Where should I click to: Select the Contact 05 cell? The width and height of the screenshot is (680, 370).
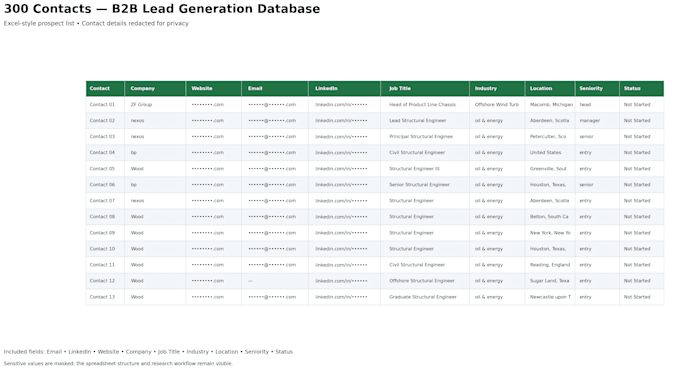(x=105, y=169)
